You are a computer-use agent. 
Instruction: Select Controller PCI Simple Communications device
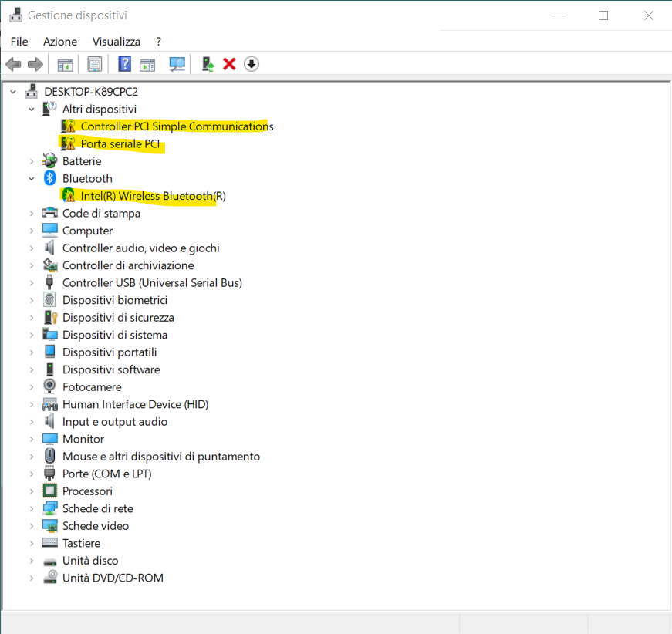click(177, 126)
